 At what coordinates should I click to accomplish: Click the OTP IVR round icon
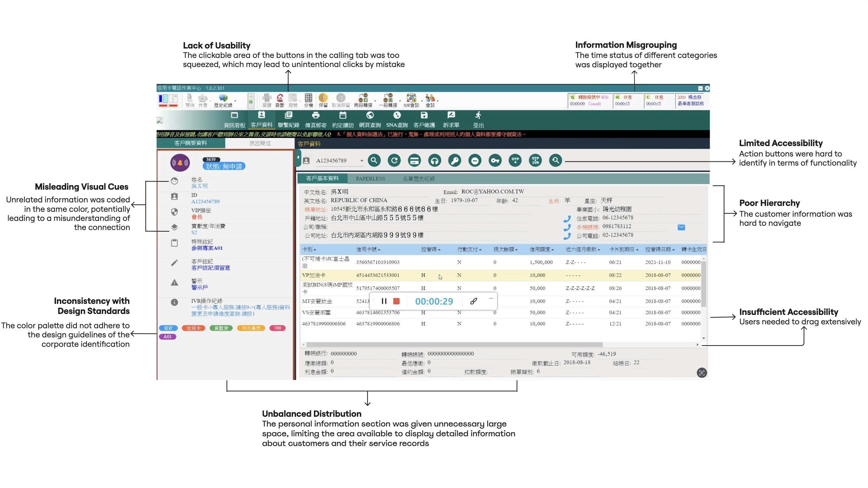pos(536,161)
